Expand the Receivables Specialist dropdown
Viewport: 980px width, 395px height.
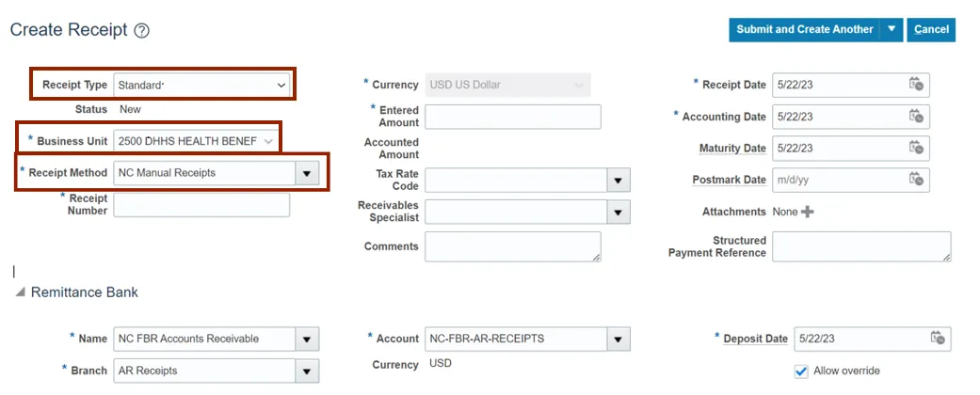click(x=618, y=213)
